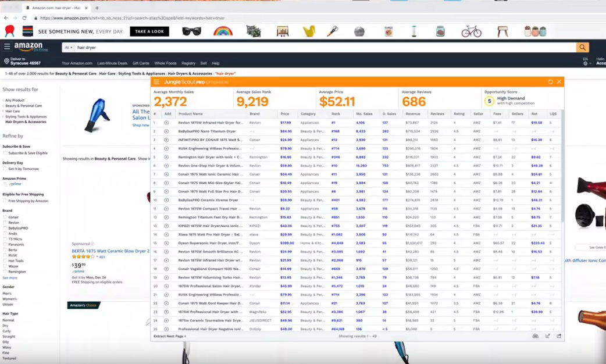Click the globe language icon
606x364 pixels.
tap(585, 63)
